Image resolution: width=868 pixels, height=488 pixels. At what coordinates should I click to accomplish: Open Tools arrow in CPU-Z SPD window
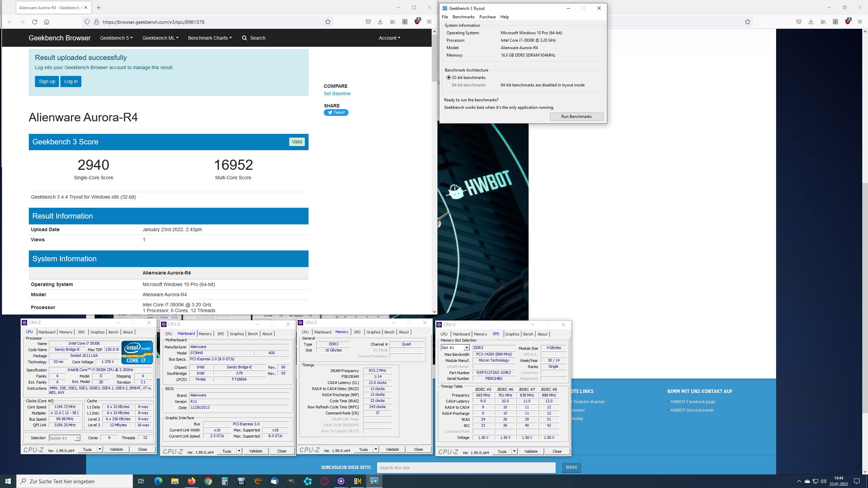coord(514,451)
